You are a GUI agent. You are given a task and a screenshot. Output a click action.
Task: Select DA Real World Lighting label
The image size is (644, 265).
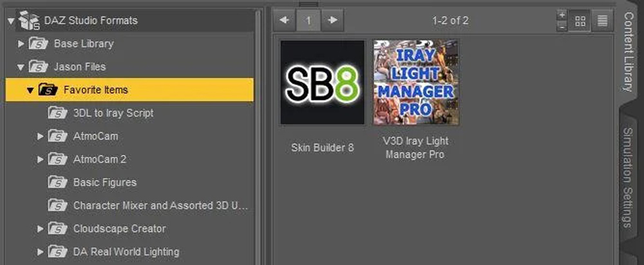pos(126,251)
